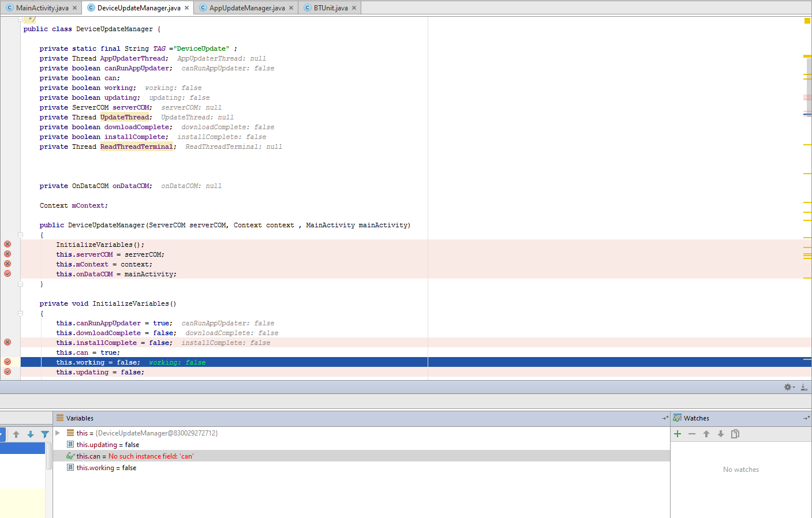The width and height of the screenshot is (812, 518).
Task: Click 'Context mContext;' declaration line
Action: coord(74,205)
